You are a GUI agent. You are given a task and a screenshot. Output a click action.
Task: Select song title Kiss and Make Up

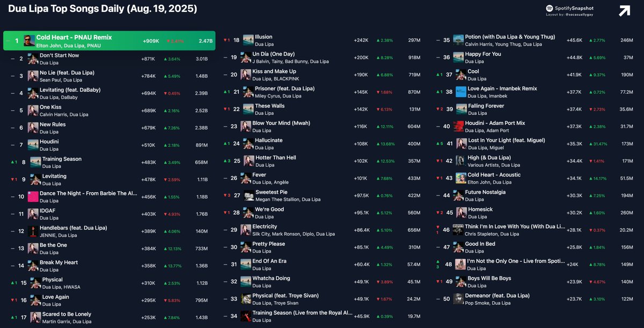pos(274,71)
